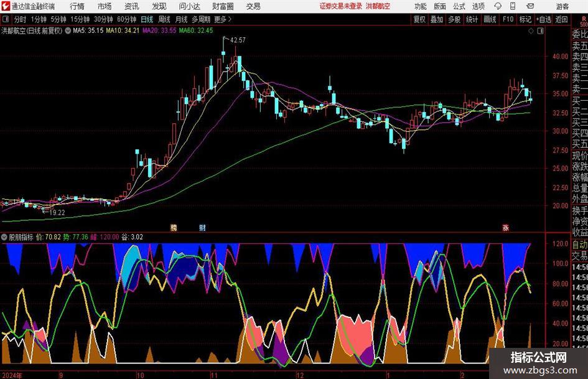Click the diamond marker icon above chart
Viewport: 588px width, 379px height.
point(531,31)
